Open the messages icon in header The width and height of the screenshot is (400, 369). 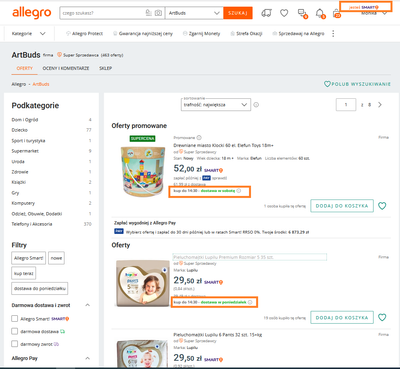pos(302,13)
